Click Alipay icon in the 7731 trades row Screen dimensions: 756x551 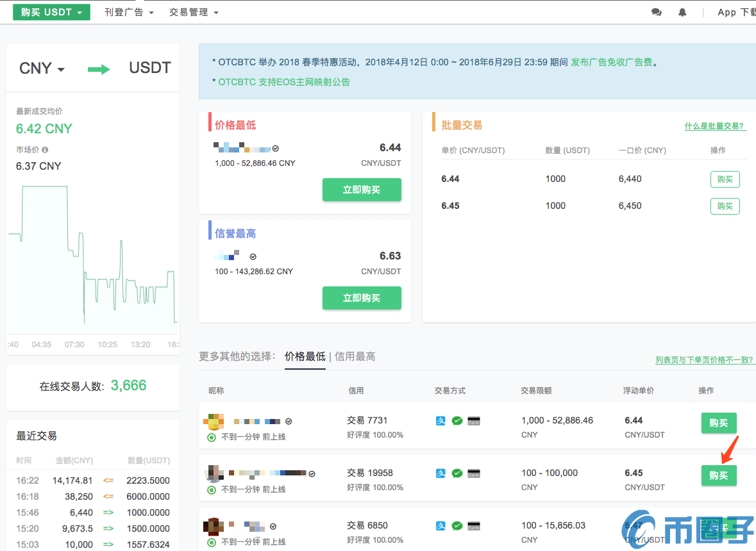(441, 421)
